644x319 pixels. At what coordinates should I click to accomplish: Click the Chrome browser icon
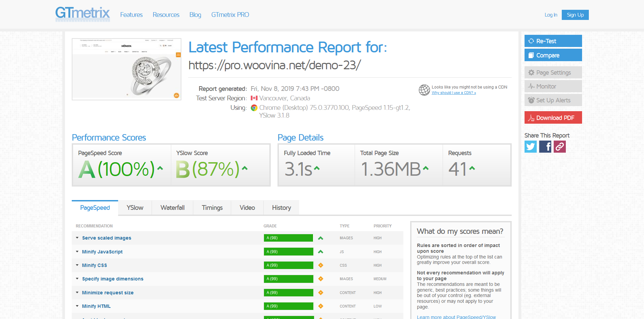click(x=254, y=108)
